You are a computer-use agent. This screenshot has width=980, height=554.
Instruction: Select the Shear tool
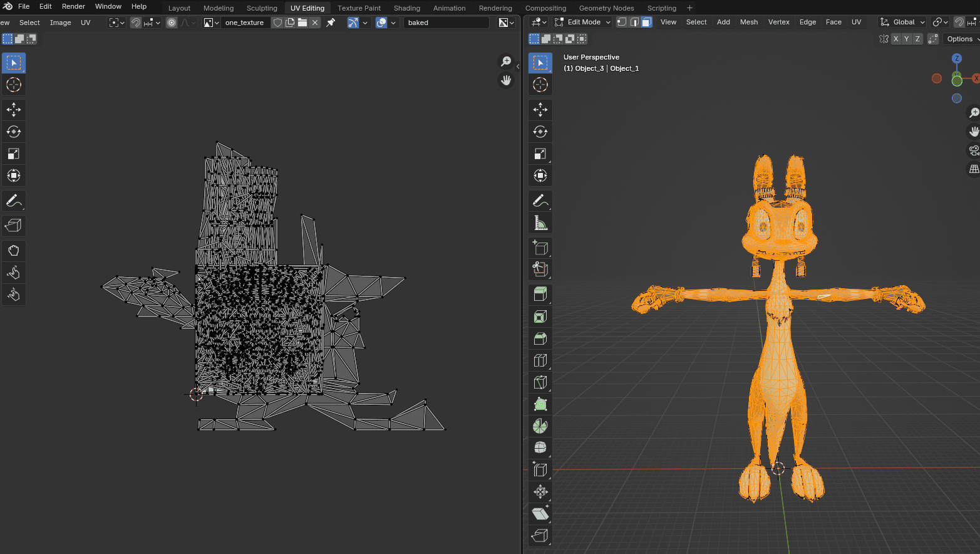pyautogui.click(x=540, y=514)
